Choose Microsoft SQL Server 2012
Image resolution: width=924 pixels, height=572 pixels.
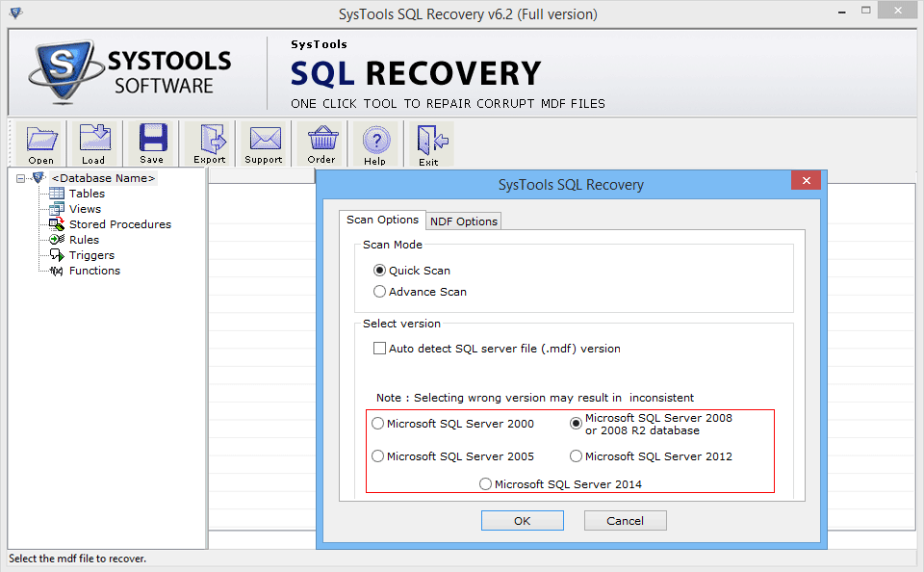576,456
